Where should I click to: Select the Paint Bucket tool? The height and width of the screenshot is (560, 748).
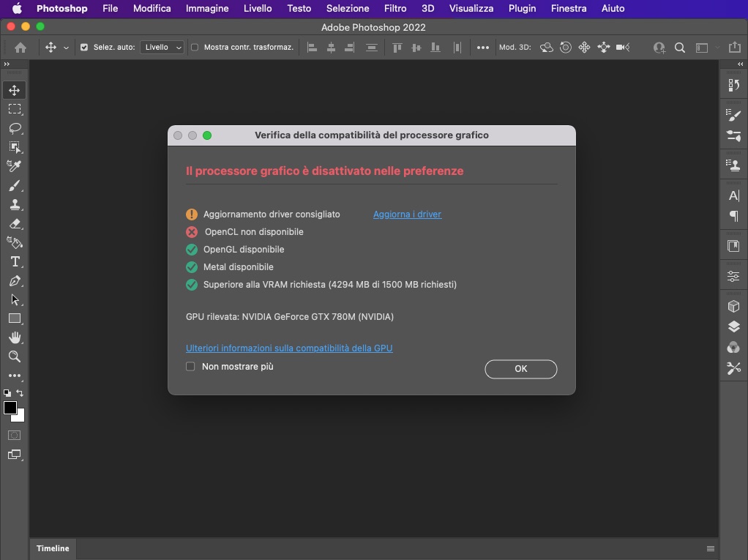click(x=15, y=243)
